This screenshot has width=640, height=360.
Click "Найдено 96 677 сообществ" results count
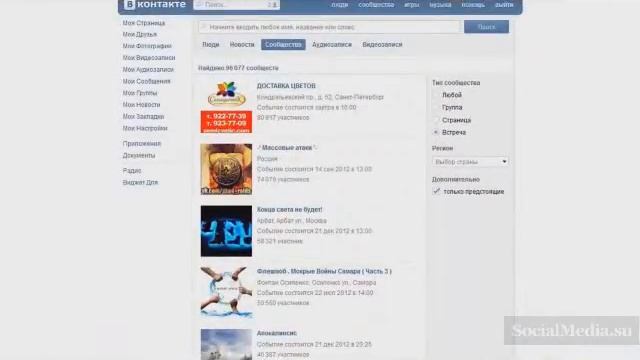pos(238,68)
